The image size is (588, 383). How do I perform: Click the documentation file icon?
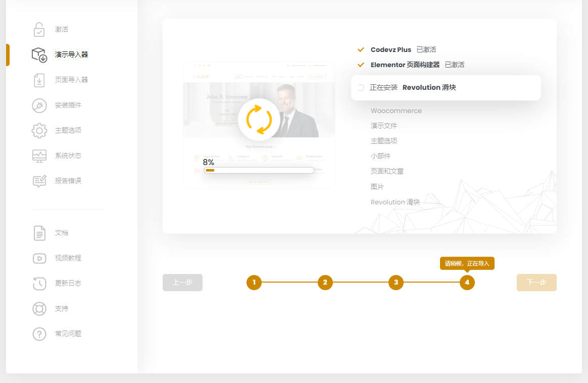(x=39, y=233)
